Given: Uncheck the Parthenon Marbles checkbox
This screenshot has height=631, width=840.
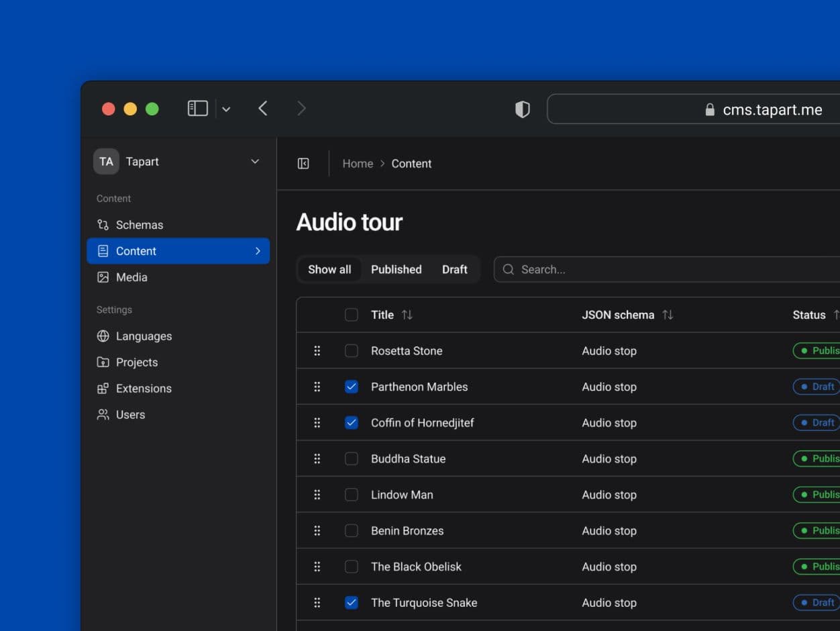Looking at the screenshot, I should coord(352,387).
